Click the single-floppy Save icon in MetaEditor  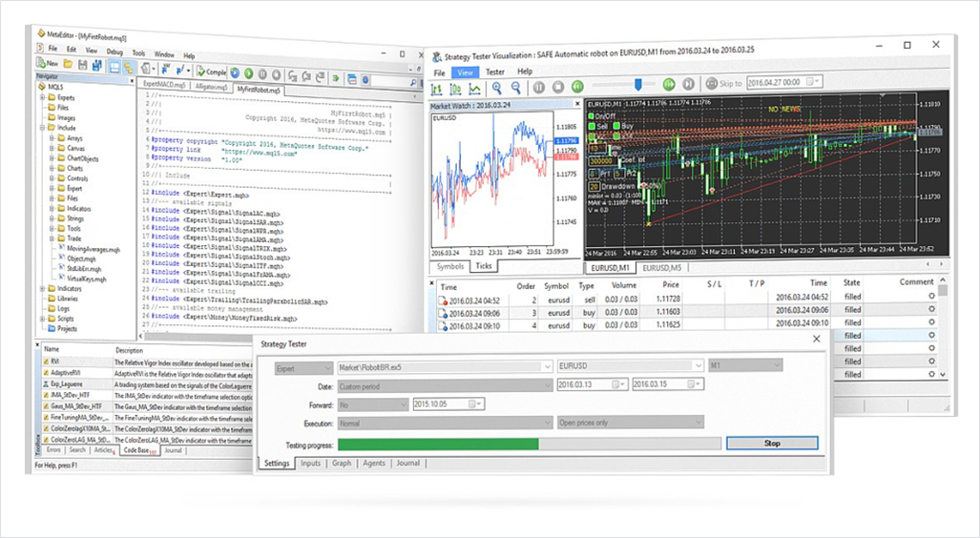coord(82,65)
